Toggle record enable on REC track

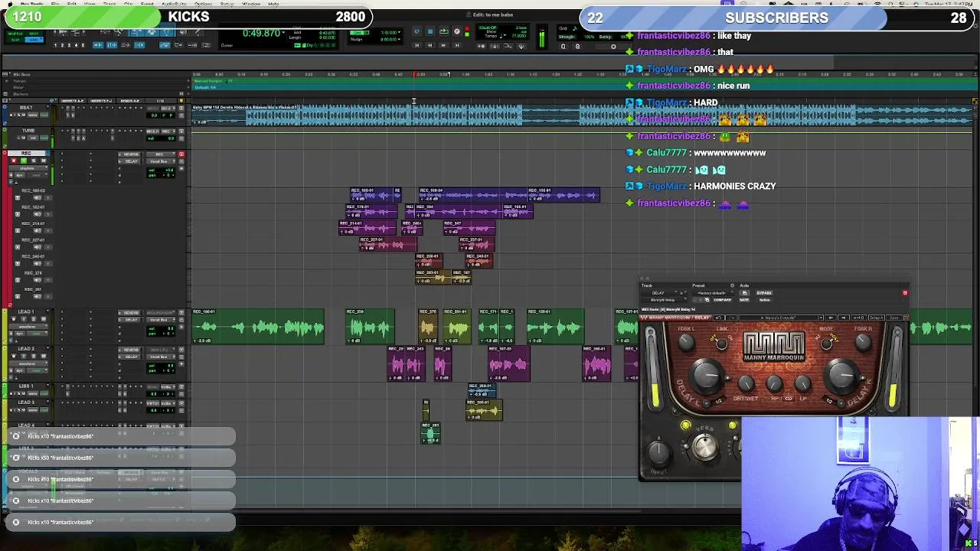(14, 161)
